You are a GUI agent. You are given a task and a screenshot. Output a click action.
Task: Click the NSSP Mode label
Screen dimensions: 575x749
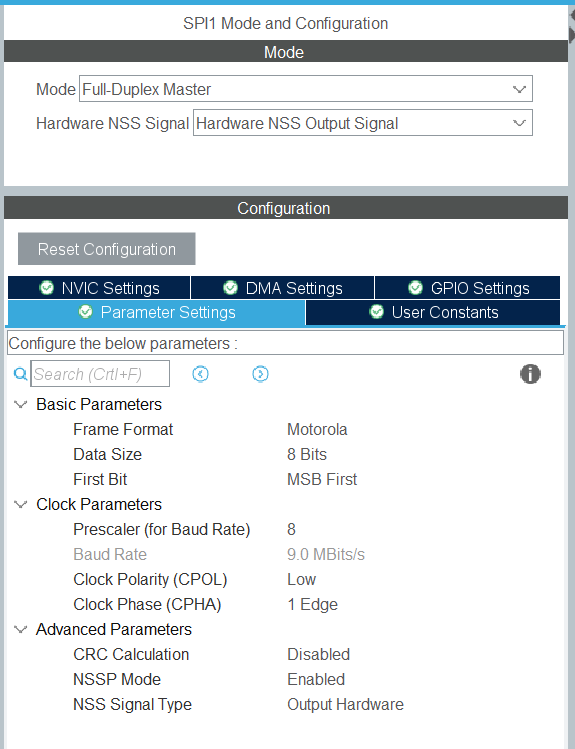(x=117, y=679)
